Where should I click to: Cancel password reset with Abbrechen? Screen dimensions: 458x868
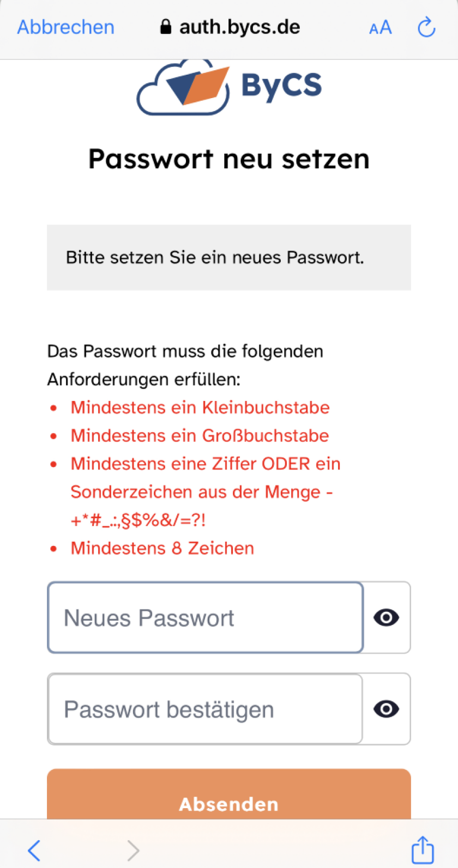pyautogui.click(x=65, y=27)
